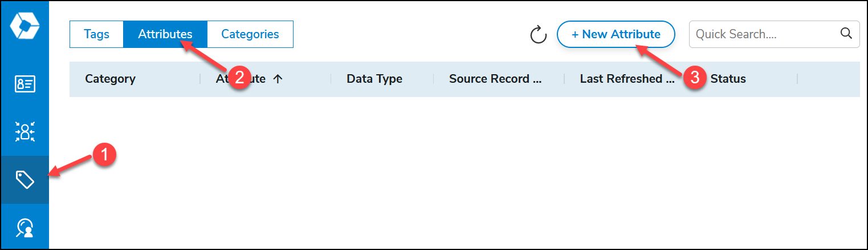Click the + New Attribute button

[616, 34]
